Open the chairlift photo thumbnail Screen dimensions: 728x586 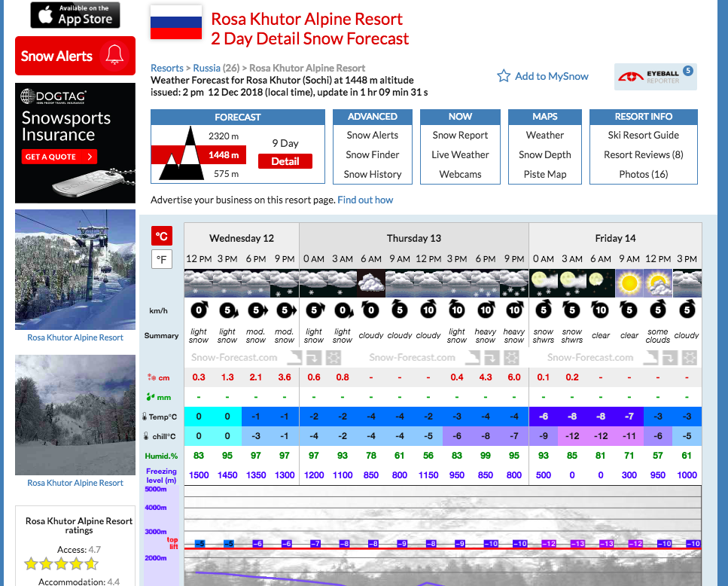click(x=75, y=270)
